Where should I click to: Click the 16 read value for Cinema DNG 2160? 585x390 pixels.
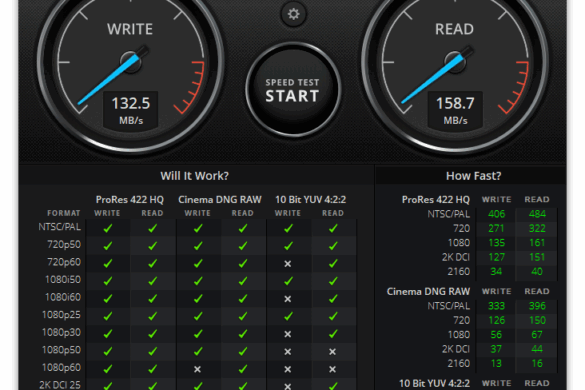(x=537, y=364)
